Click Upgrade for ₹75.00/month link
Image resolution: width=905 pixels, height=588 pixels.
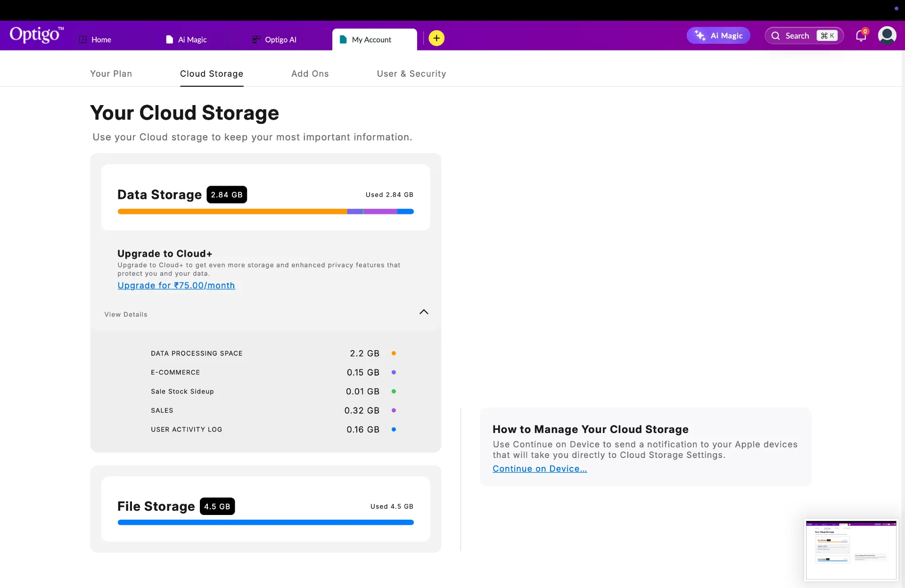point(176,286)
